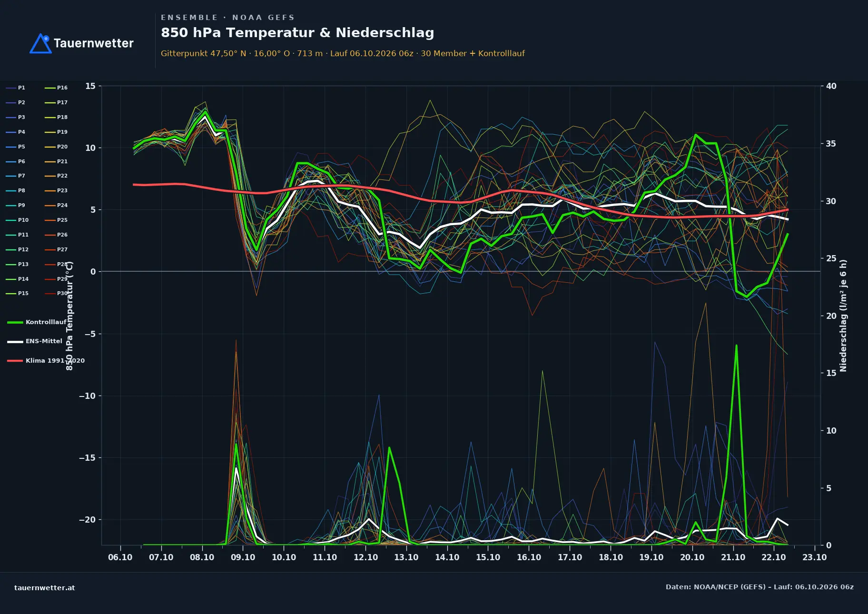868x614 pixels.
Task: Click the 'Daten: NOAA/NCEP (GEFS)' footer credit
Action: point(759,587)
